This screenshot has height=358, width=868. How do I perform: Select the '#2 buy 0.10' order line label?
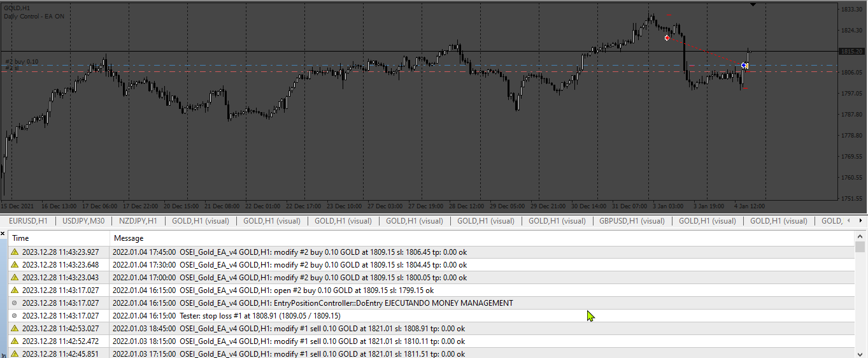(22, 62)
